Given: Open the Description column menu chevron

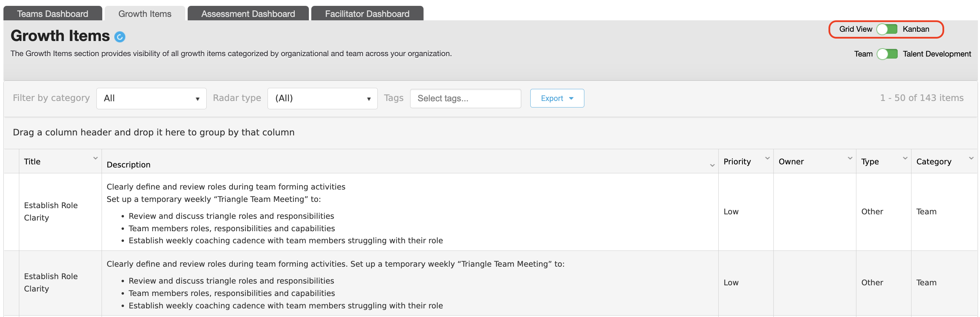Looking at the screenshot, I should click(712, 165).
